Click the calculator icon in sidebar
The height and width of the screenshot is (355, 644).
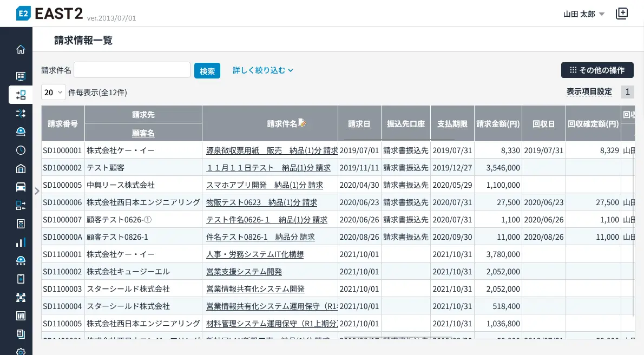tap(21, 224)
